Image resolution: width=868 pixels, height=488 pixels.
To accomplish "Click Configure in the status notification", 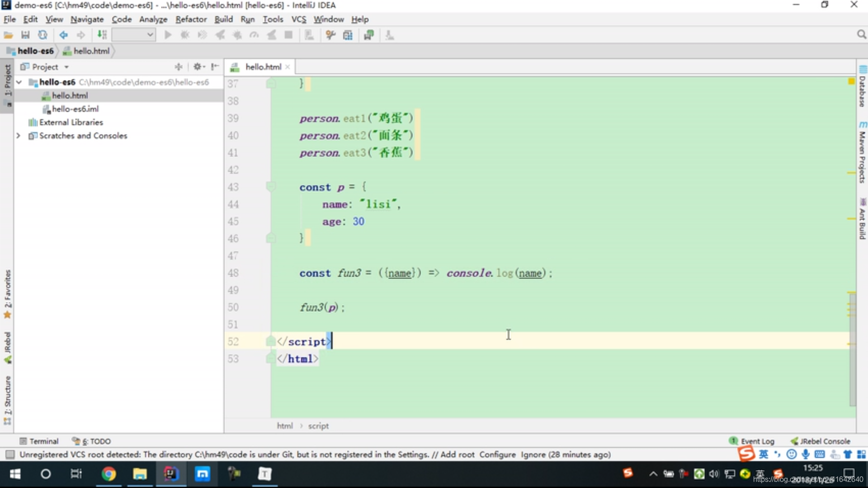I will tap(497, 455).
